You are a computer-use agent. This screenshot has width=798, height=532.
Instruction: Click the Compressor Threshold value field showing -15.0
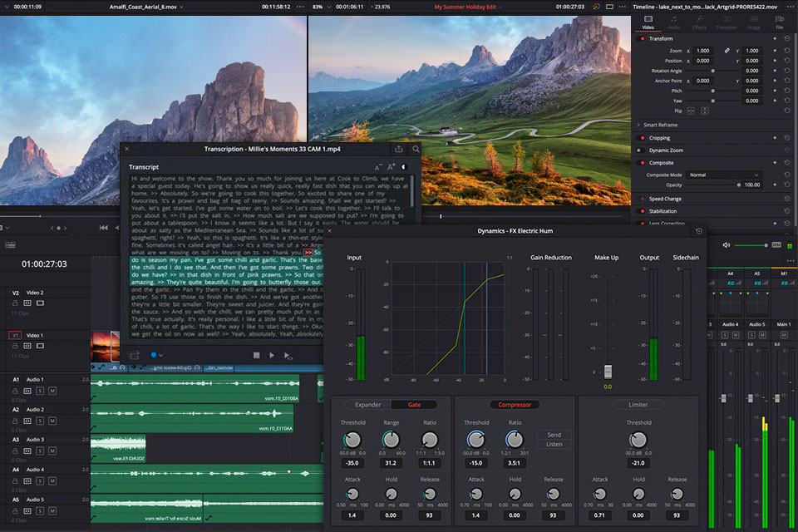(x=475, y=463)
